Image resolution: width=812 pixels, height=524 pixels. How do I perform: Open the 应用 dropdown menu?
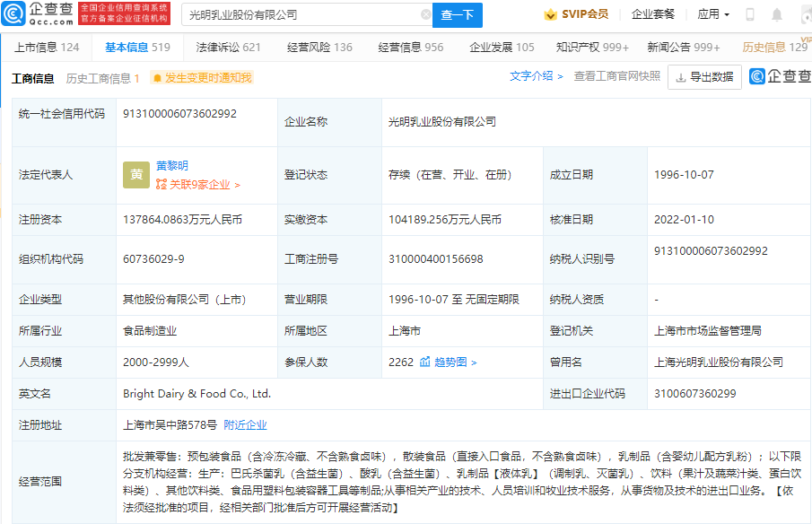click(x=711, y=15)
